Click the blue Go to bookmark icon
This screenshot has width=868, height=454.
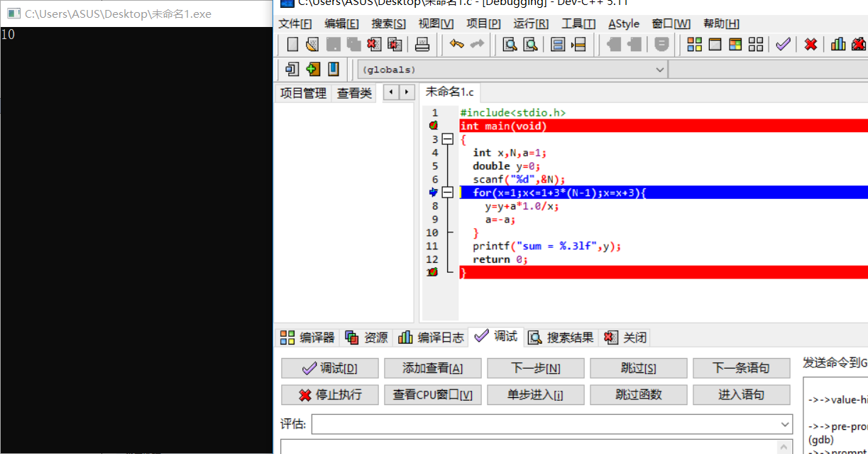[x=333, y=69]
